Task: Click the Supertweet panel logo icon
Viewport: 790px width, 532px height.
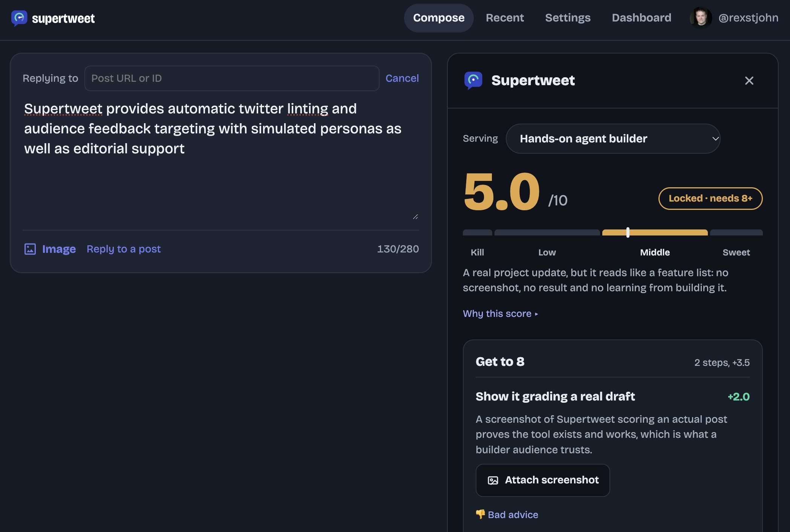Action: [x=473, y=80]
